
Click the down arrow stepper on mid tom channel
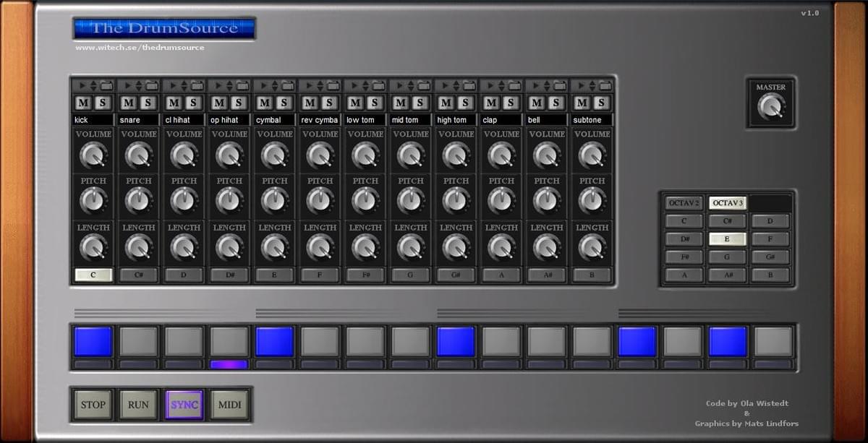coord(409,87)
